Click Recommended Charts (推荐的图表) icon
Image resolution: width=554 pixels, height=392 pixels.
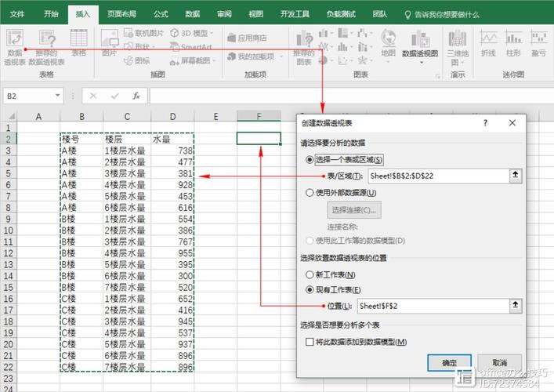304,48
